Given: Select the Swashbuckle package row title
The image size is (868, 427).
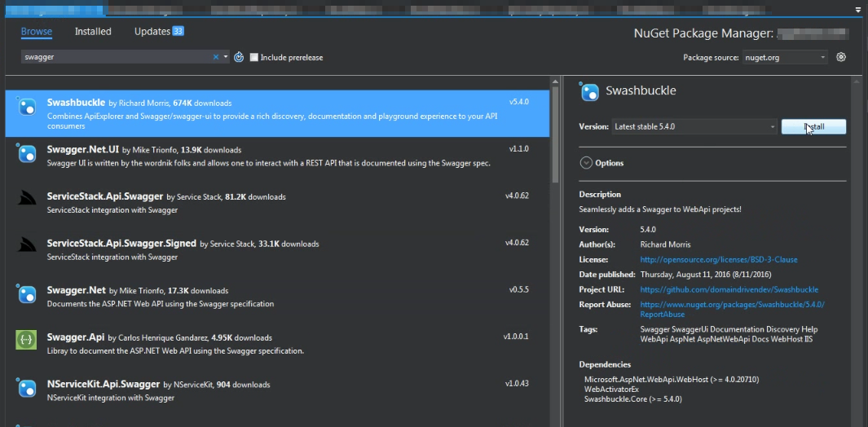Looking at the screenshot, I should point(76,103).
